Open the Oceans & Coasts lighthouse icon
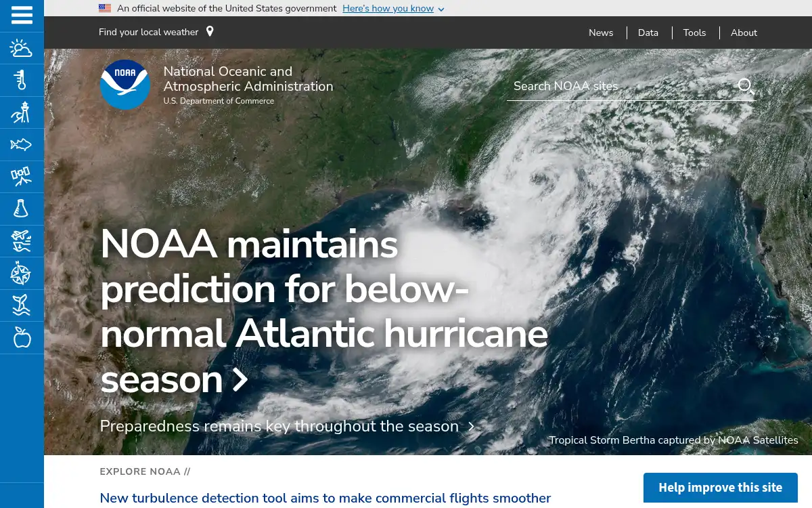This screenshot has height=508, width=812. (22, 112)
